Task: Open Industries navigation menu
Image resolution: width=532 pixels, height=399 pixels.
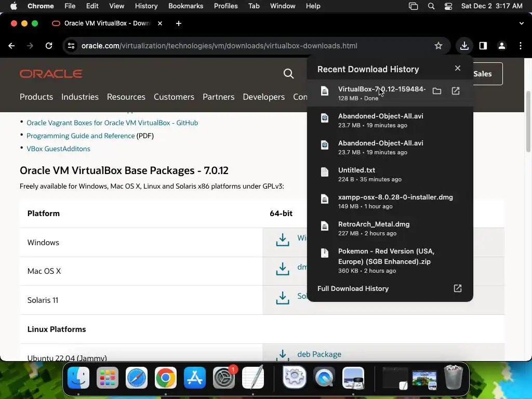Action: [x=80, y=97]
